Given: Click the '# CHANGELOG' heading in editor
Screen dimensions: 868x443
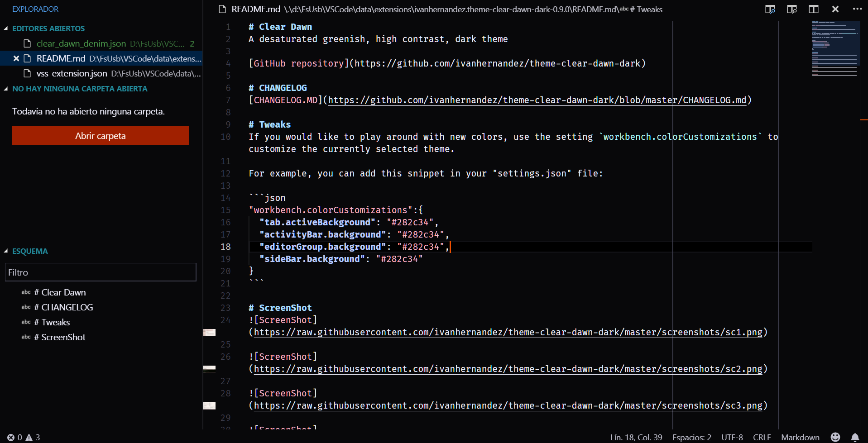Looking at the screenshot, I should pos(278,88).
